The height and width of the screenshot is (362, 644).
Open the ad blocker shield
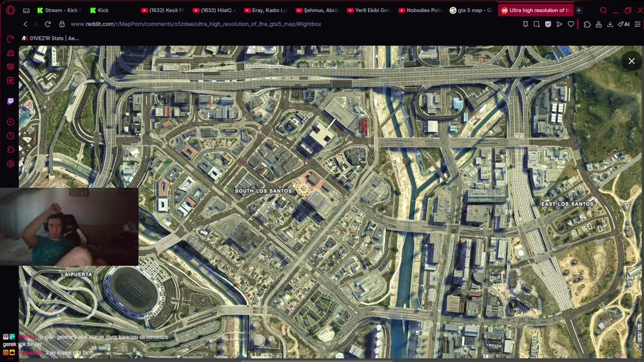pos(548,24)
